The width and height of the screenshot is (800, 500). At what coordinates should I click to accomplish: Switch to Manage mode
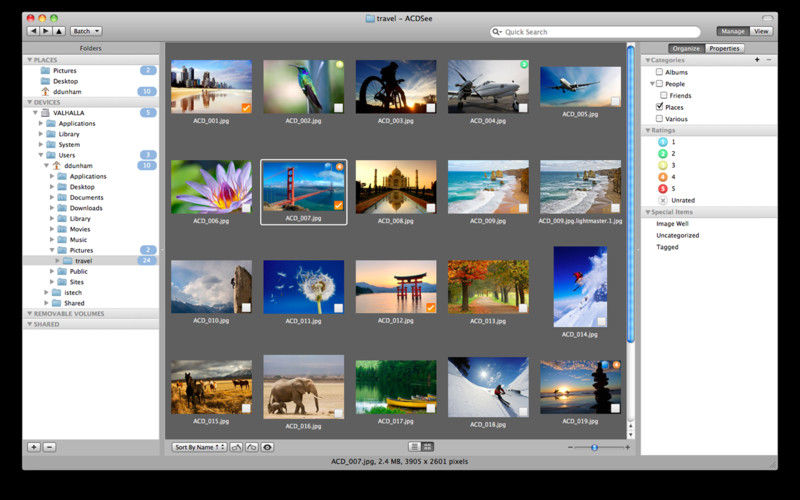coord(733,31)
